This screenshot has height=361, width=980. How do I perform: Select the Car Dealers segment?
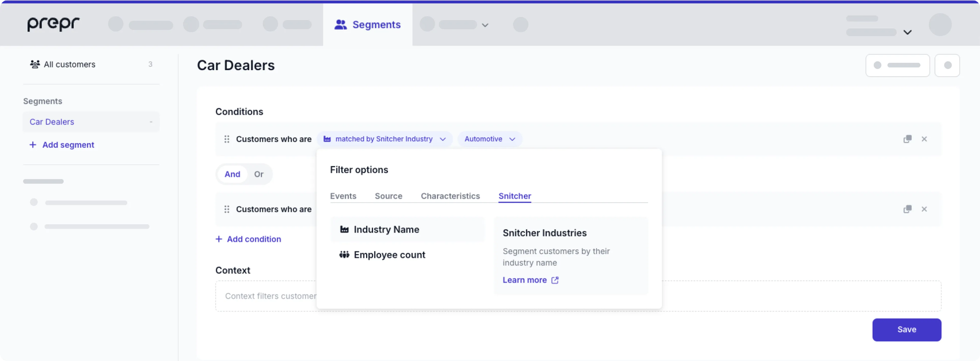tap(91, 122)
